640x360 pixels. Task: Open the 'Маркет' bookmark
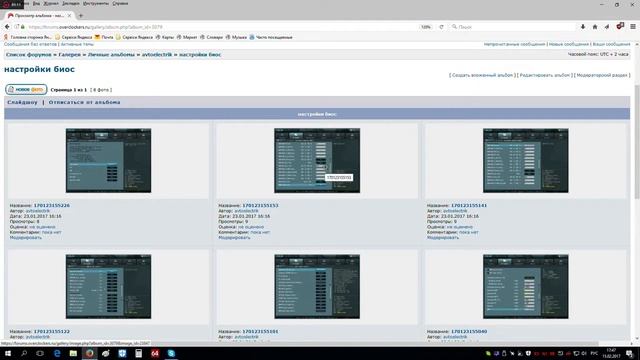187,37
